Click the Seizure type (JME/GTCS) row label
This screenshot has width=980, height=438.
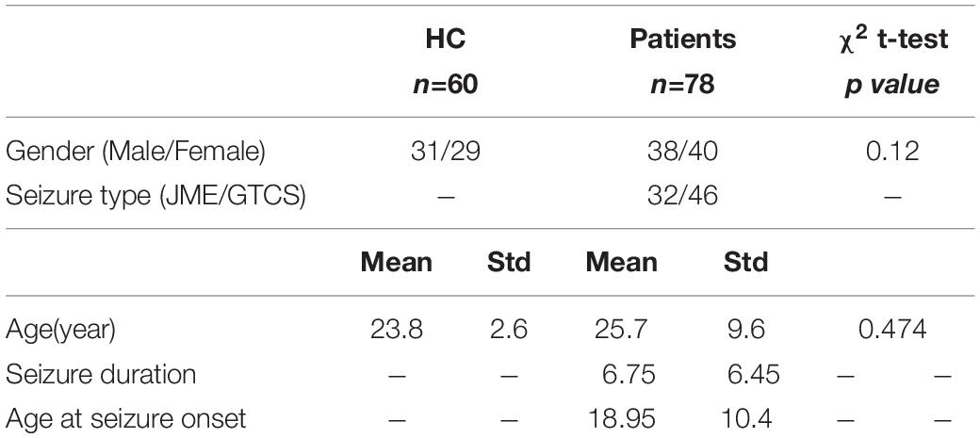click(155, 198)
